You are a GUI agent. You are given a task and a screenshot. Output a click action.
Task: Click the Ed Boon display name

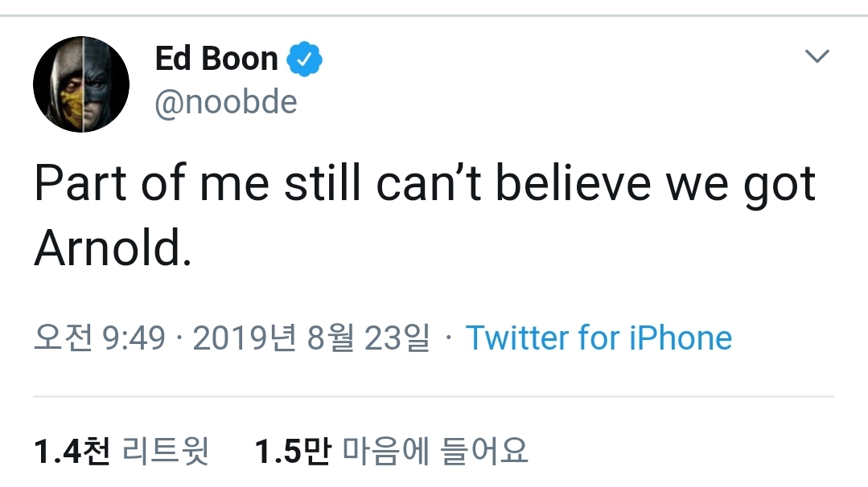point(216,59)
